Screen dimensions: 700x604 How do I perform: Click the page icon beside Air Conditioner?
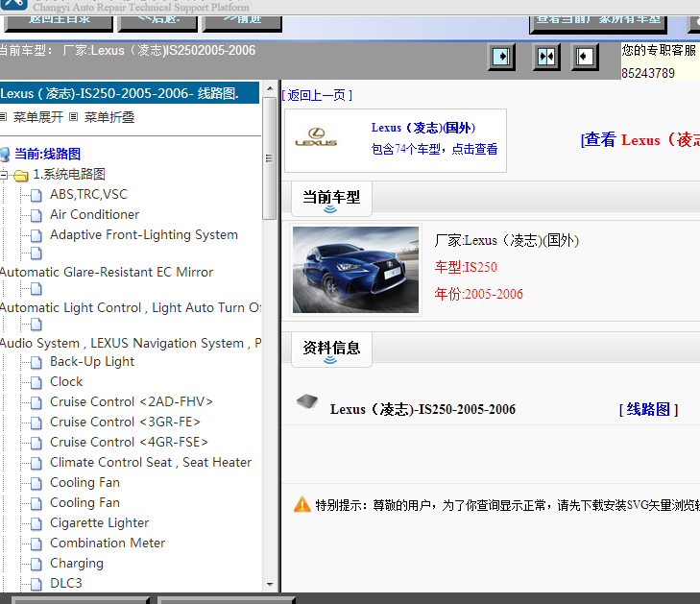36,216
